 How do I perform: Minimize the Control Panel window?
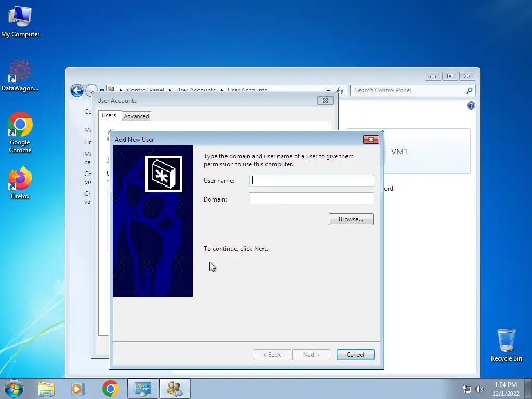433,76
